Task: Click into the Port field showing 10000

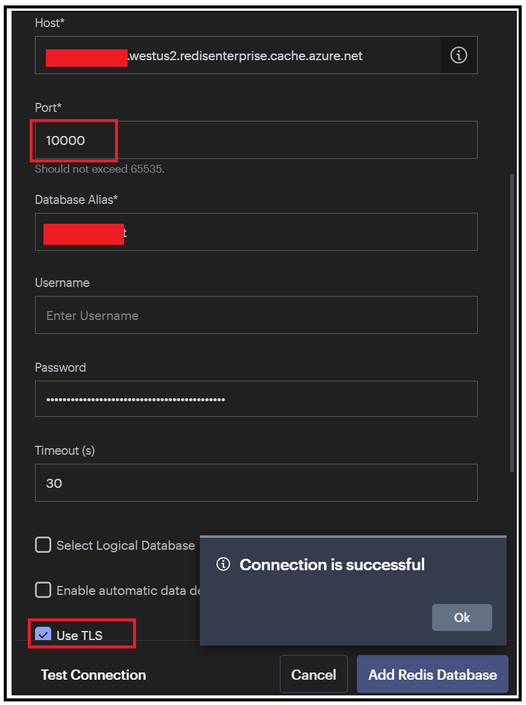Action: tap(256, 140)
